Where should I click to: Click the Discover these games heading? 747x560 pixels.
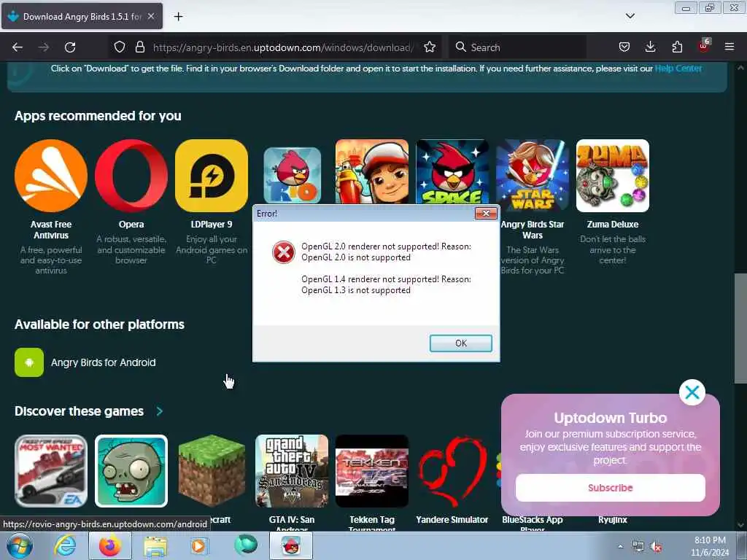[x=79, y=411]
